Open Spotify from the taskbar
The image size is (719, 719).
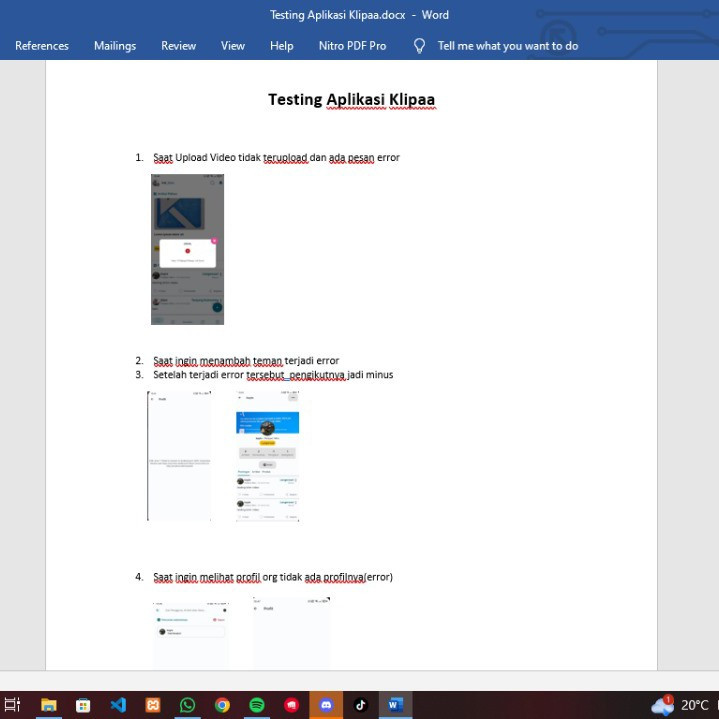coord(257,705)
